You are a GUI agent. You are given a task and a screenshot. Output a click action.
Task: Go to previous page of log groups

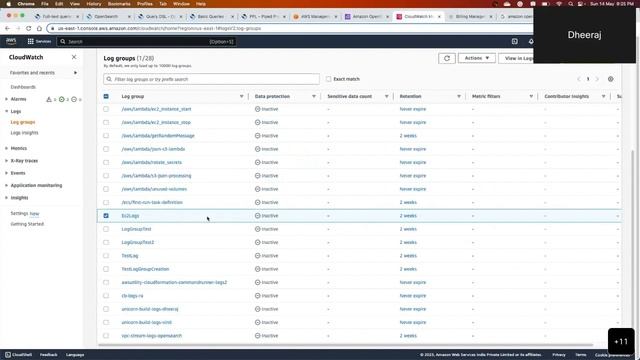point(578,79)
